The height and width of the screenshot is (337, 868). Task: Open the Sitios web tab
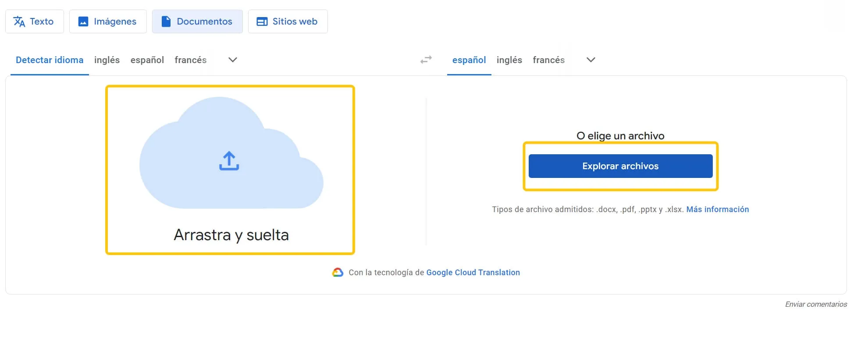tap(288, 21)
